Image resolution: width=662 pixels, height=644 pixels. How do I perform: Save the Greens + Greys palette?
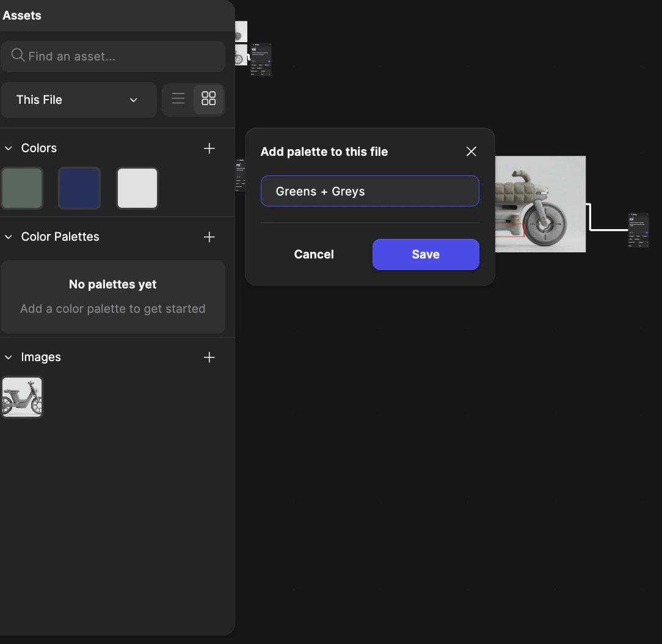(x=426, y=254)
